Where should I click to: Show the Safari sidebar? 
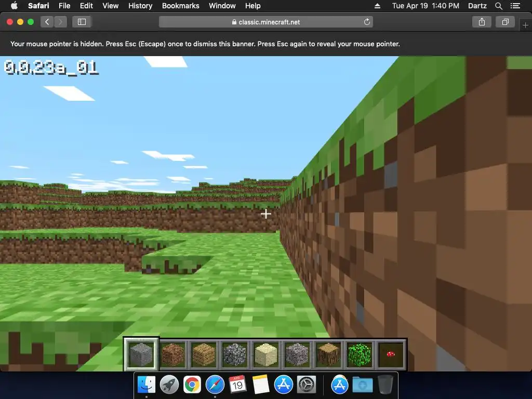click(x=82, y=22)
